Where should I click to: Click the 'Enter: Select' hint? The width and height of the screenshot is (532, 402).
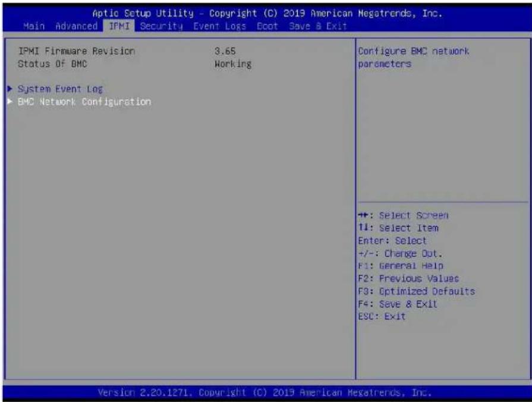[x=392, y=241]
